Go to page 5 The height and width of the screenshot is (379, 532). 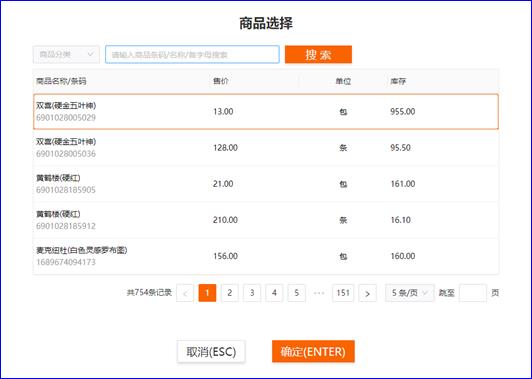(296, 293)
